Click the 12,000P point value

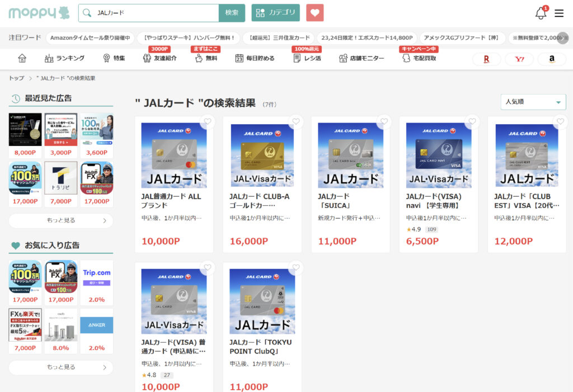tap(514, 241)
